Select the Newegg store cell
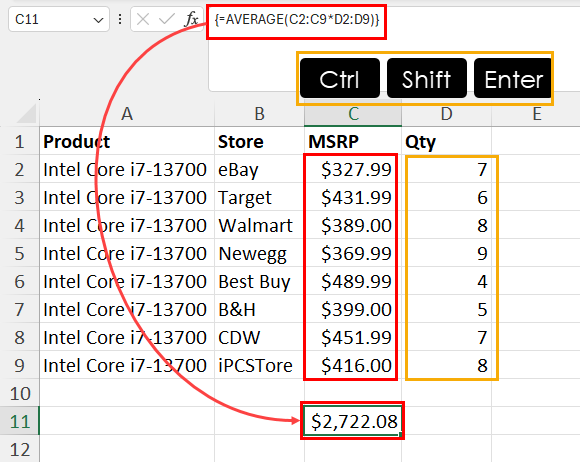 (260, 254)
